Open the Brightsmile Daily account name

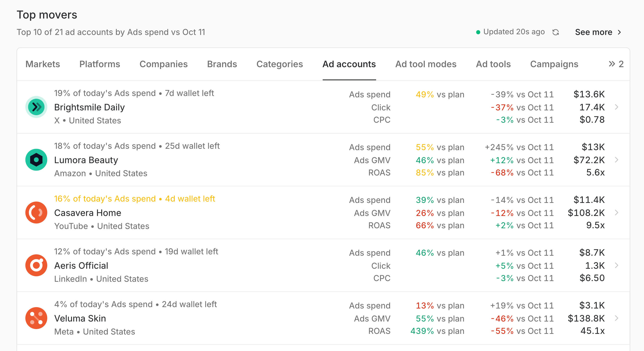coord(90,107)
